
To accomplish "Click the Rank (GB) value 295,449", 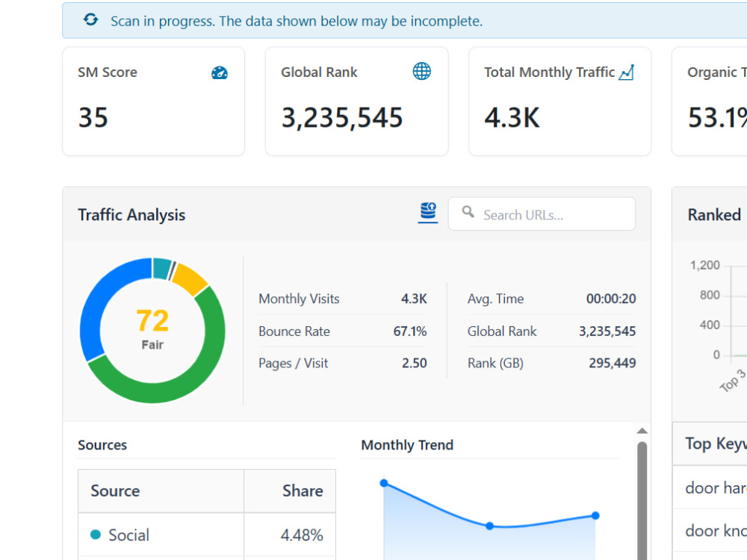I will pos(613,363).
